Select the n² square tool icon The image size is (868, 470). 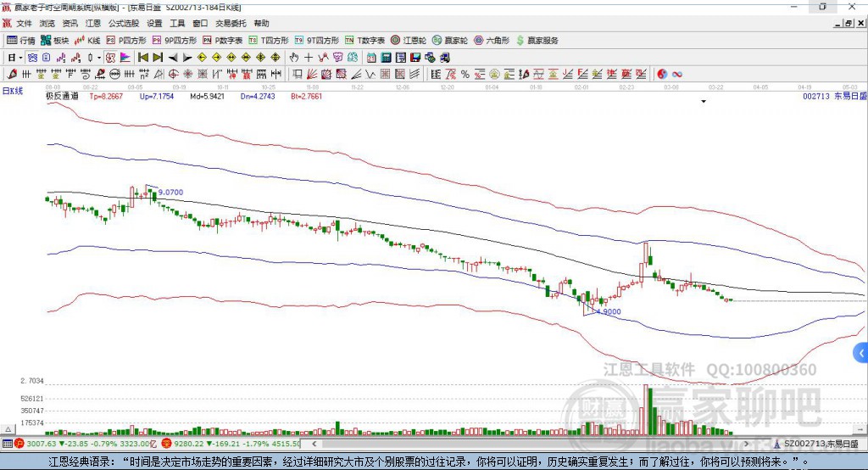coord(144,75)
